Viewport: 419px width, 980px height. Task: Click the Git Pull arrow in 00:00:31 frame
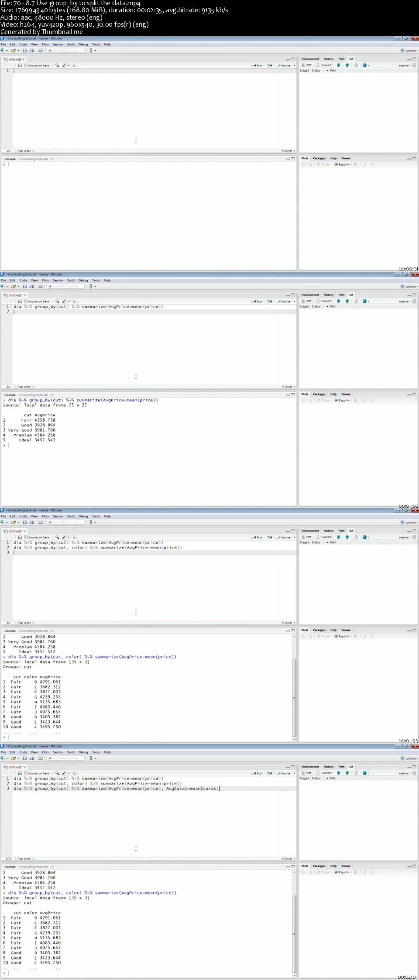(339, 65)
